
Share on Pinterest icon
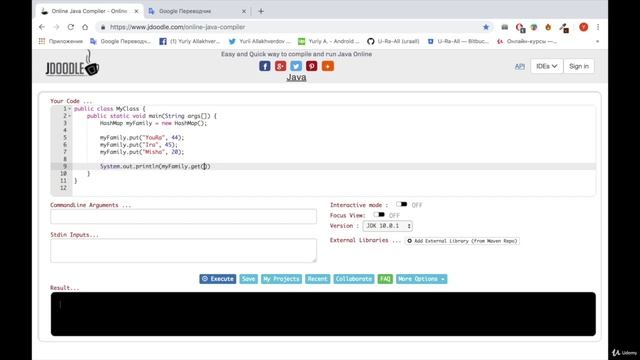coord(311,66)
